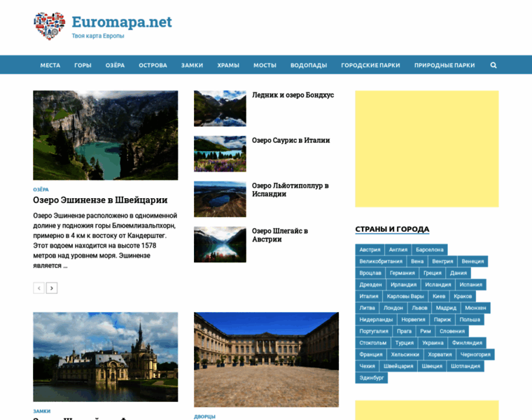Select the Карловы Вары tag

click(x=405, y=297)
